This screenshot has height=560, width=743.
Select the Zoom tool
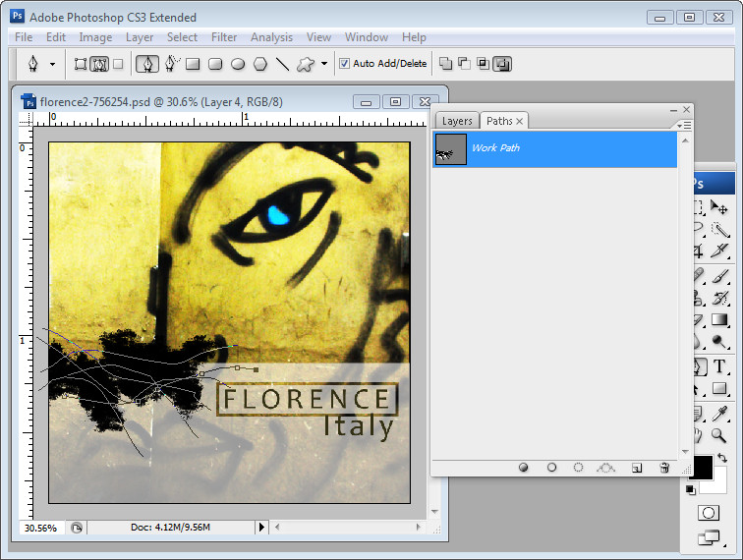[719, 435]
